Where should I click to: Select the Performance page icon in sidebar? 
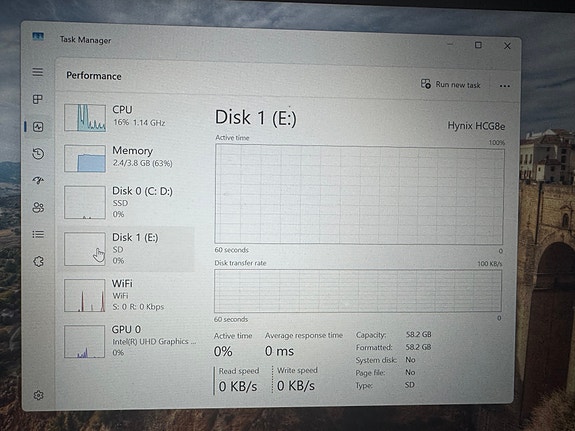[38, 127]
